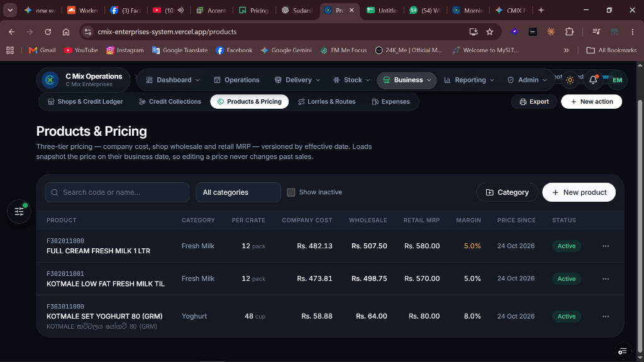Open the All categories dropdown
The height and width of the screenshot is (362, 644).
pyautogui.click(x=238, y=192)
